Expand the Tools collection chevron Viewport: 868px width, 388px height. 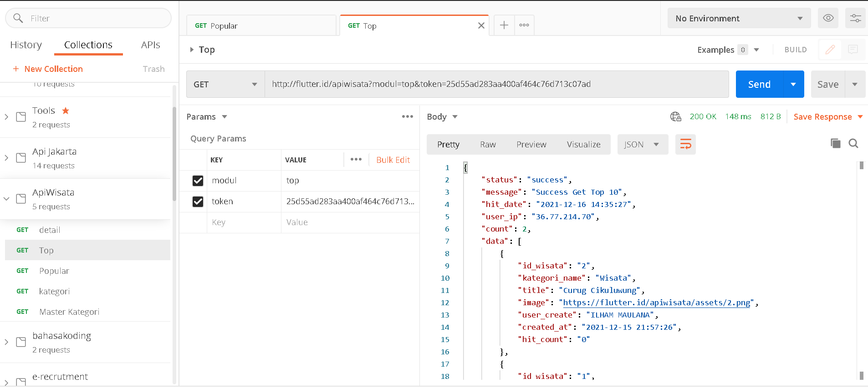(6, 117)
